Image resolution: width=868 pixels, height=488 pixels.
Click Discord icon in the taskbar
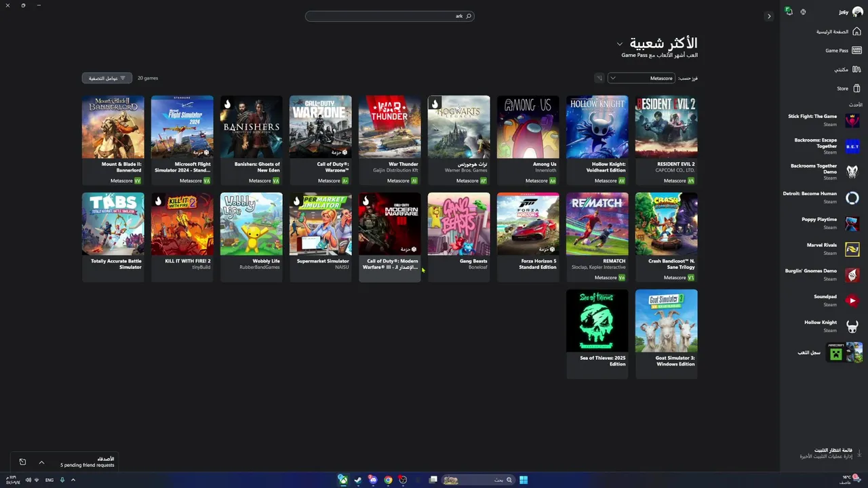tap(373, 480)
